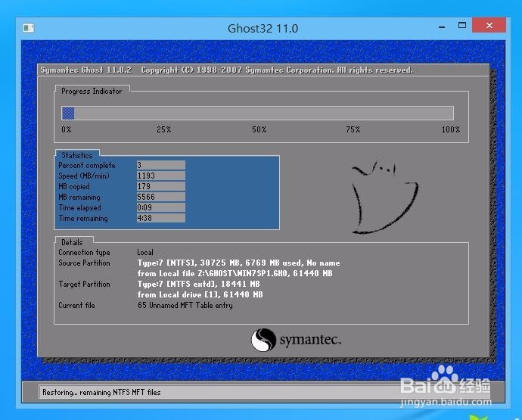Click the 100% progress marker
The image size is (522, 420).
pyautogui.click(x=451, y=129)
